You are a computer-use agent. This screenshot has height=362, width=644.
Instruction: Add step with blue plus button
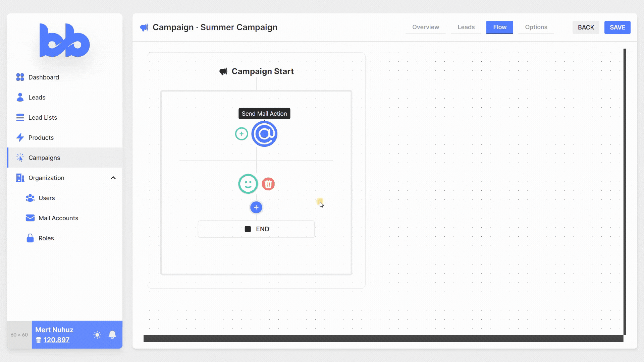256,207
